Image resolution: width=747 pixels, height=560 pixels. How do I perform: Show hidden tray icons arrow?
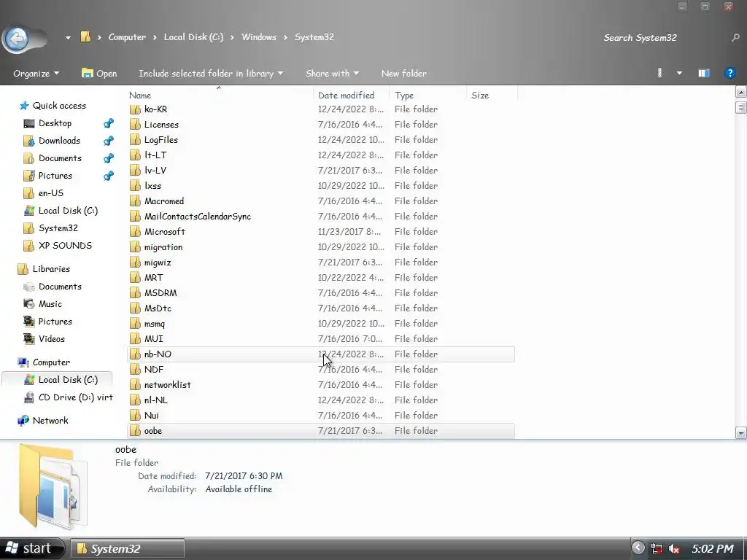(x=638, y=548)
